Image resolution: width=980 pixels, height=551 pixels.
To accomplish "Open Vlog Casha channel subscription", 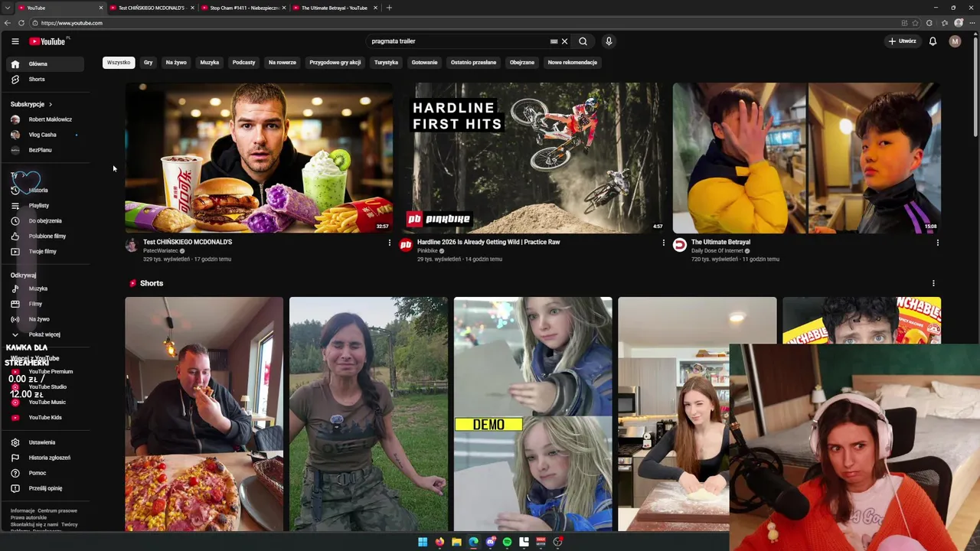I will [46, 135].
